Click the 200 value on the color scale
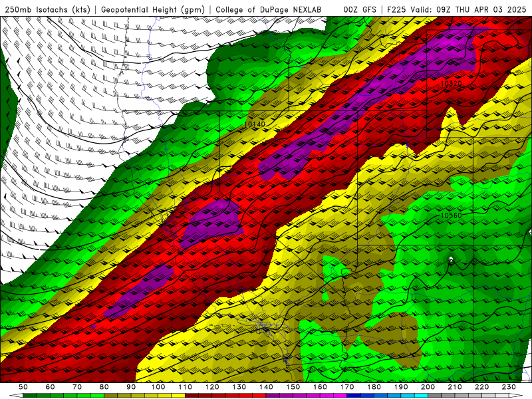Image resolution: width=532 pixels, height=399 pixels. tap(428, 387)
